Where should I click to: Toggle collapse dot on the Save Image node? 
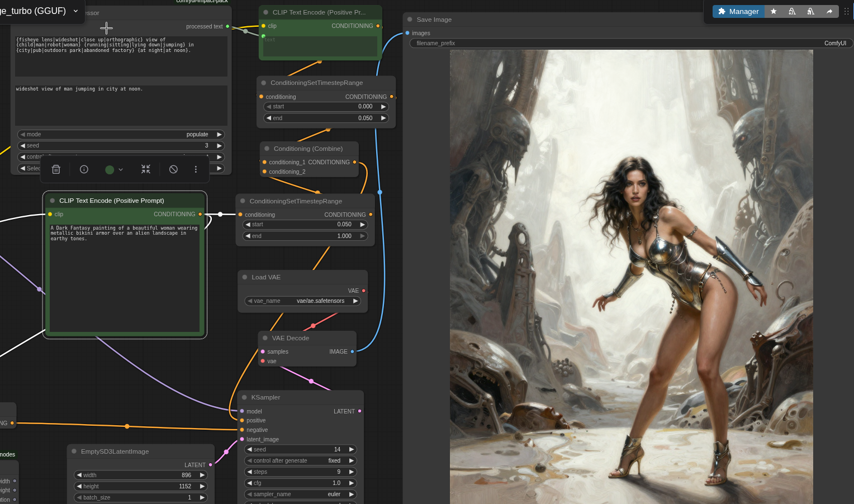point(410,20)
